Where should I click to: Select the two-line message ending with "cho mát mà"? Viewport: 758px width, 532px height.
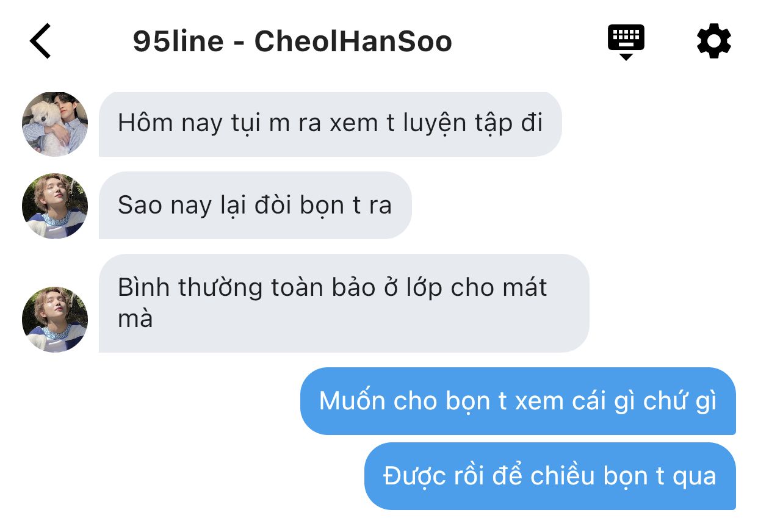click(344, 303)
